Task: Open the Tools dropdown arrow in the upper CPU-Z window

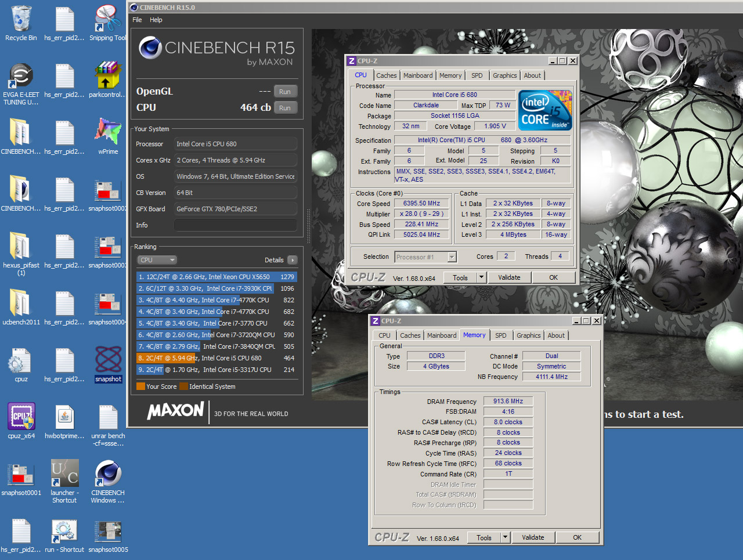Action: pos(481,277)
